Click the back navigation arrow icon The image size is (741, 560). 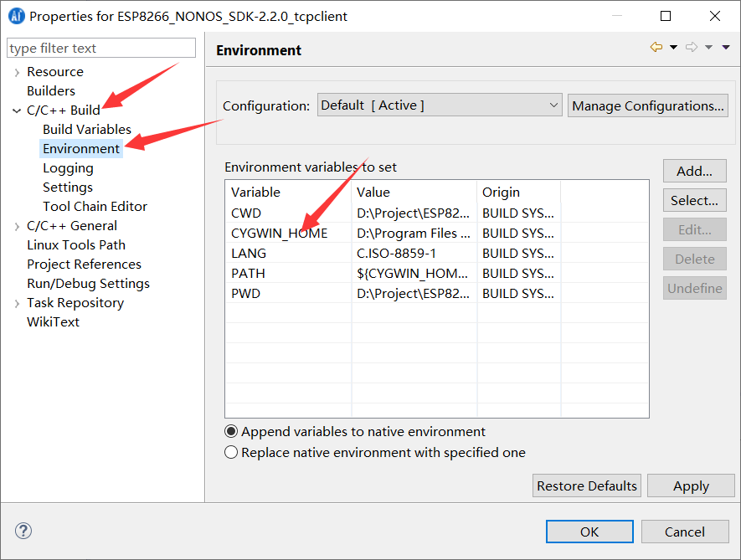tap(656, 46)
